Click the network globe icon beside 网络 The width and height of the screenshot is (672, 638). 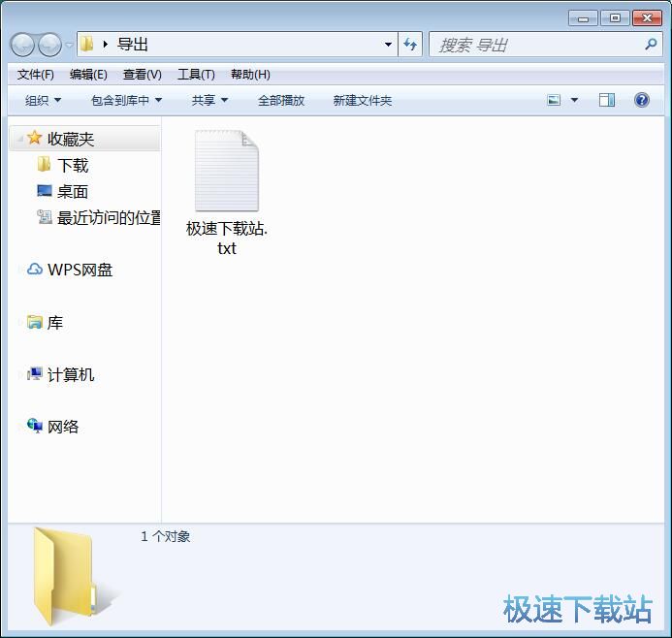pos(35,426)
